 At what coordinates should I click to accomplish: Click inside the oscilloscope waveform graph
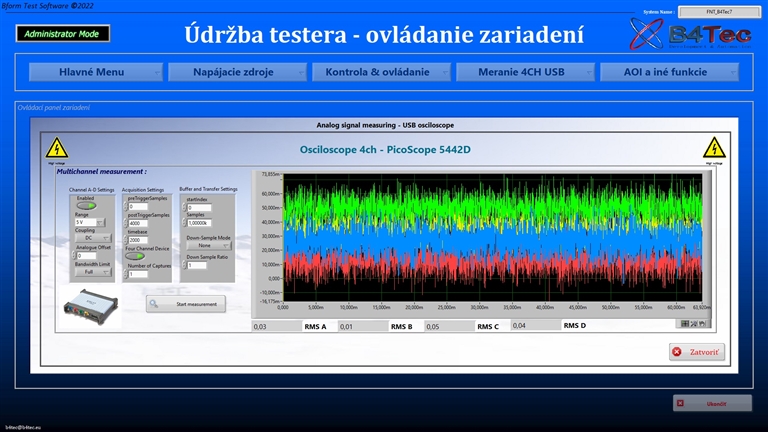point(493,238)
